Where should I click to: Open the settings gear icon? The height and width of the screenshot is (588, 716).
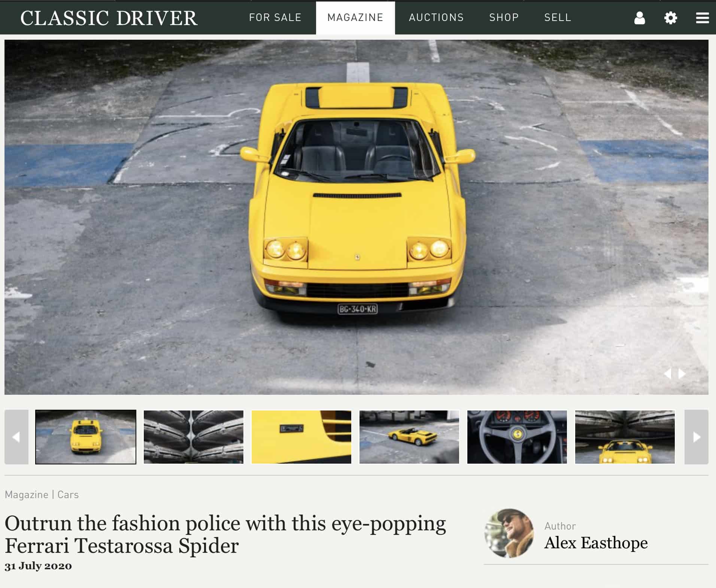tap(670, 18)
